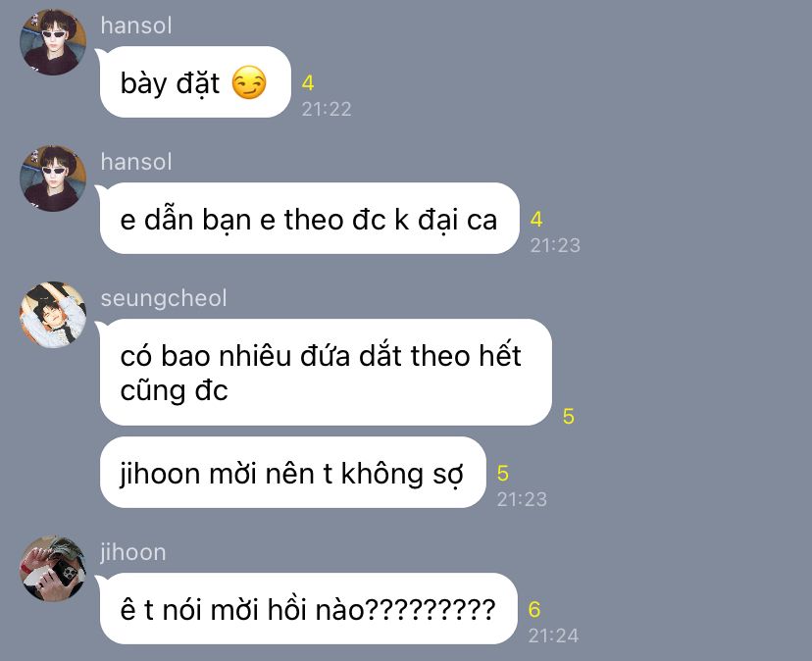812x661 pixels.
Task: Tap seungcheol's avatar picture
Action: [x=53, y=315]
